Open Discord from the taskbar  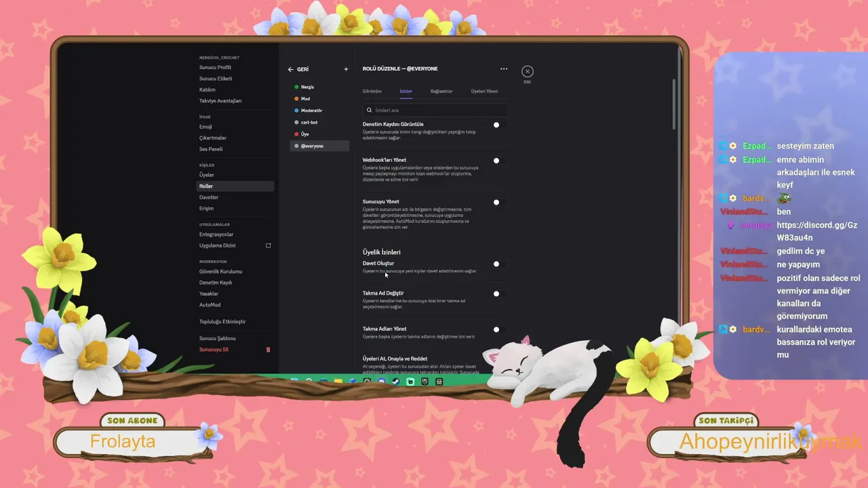coord(381,382)
